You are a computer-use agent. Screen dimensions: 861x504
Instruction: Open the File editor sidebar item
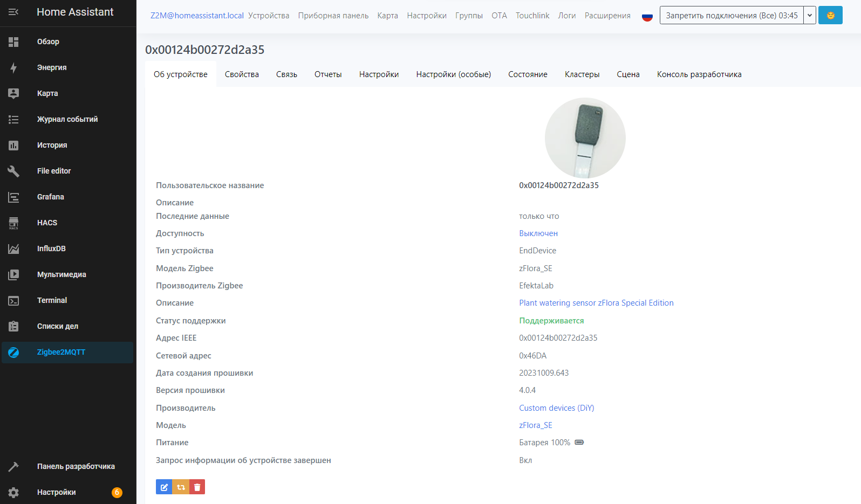pyautogui.click(x=53, y=171)
